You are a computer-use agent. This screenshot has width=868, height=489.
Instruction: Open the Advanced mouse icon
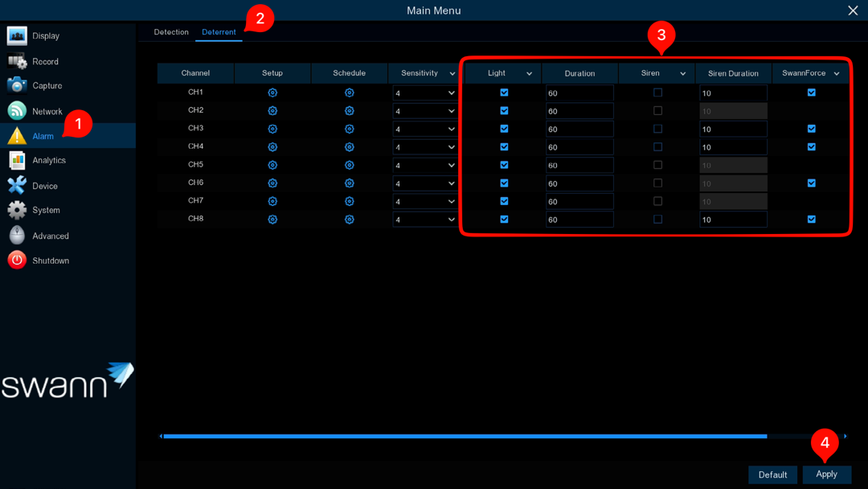(17, 236)
